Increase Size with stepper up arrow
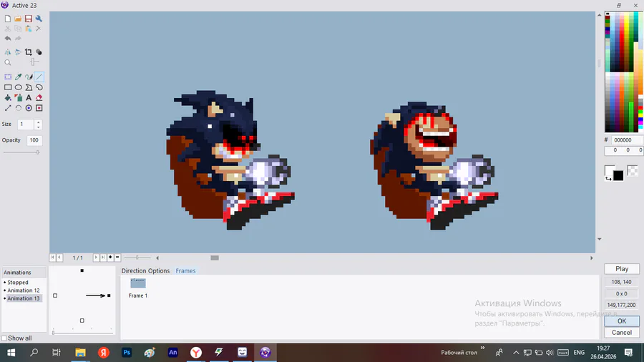644x362 pixels. (x=38, y=122)
